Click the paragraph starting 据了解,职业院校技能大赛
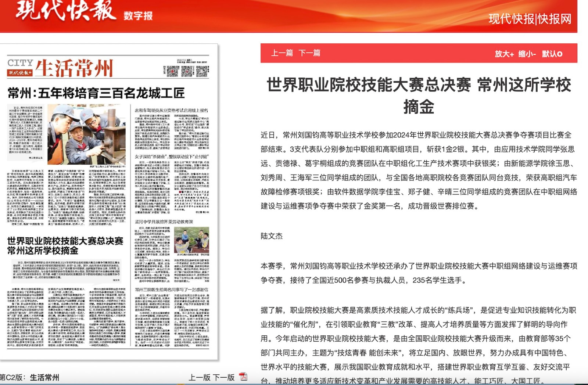The height and width of the screenshot is (385, 588). coord(419,345)
